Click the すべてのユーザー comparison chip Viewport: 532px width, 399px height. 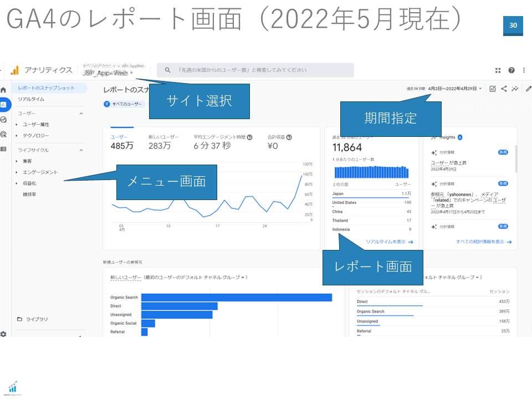124,104
